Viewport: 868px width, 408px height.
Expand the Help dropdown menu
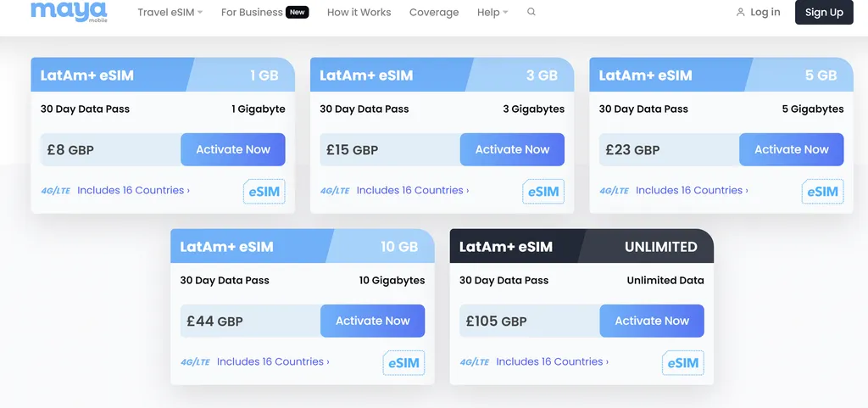pos(492,13)
